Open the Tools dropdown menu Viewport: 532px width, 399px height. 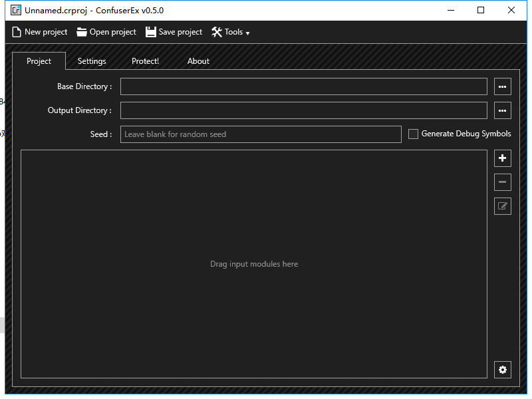coord(231,32)
